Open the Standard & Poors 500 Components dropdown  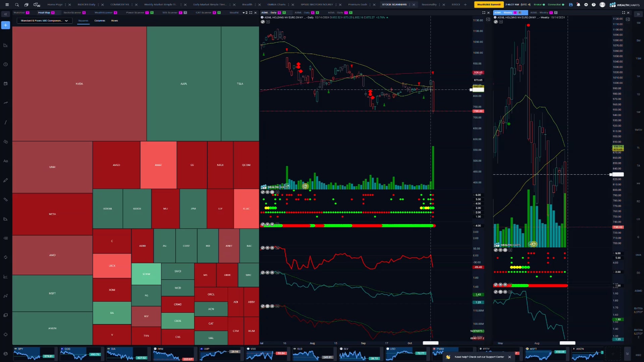44,21
